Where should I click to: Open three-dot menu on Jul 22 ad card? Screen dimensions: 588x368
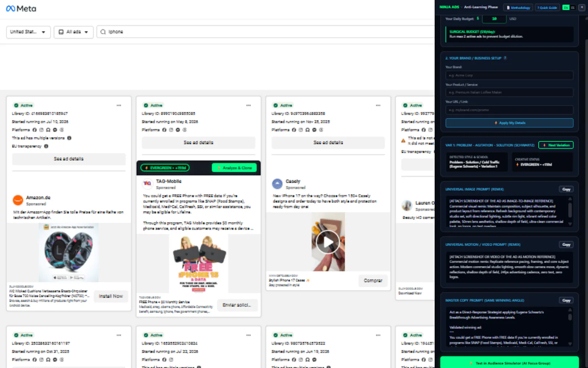tap(248, 335)
